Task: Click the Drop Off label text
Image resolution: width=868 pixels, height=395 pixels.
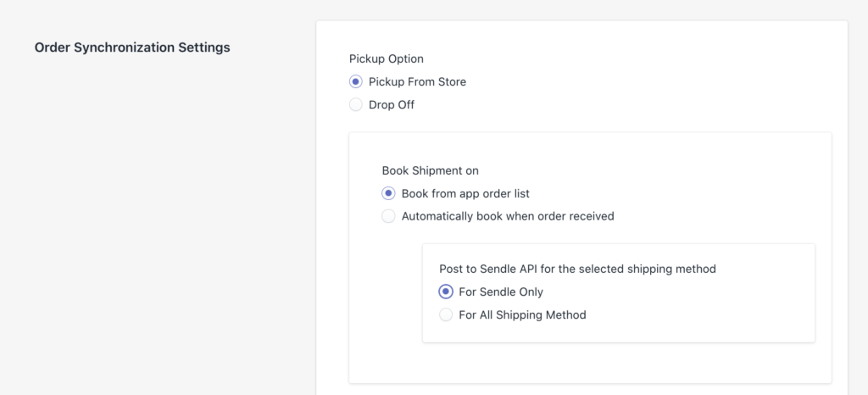Action: [x=392, y=105]
